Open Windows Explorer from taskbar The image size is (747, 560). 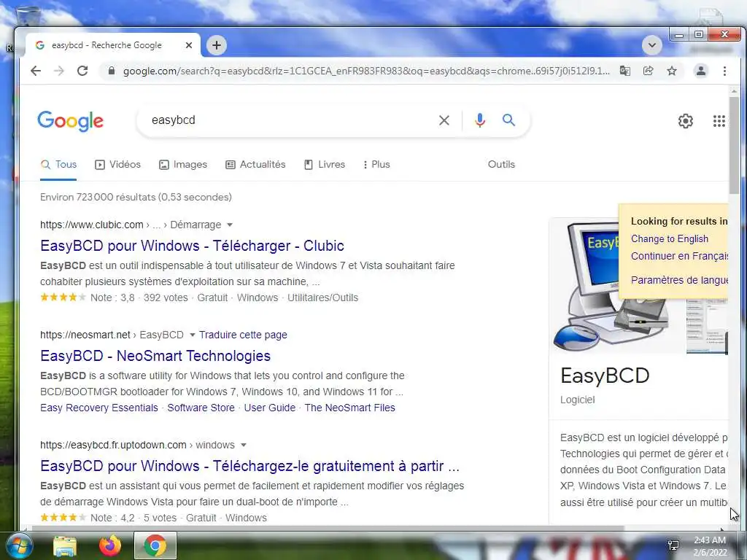[x=65, y=545]
